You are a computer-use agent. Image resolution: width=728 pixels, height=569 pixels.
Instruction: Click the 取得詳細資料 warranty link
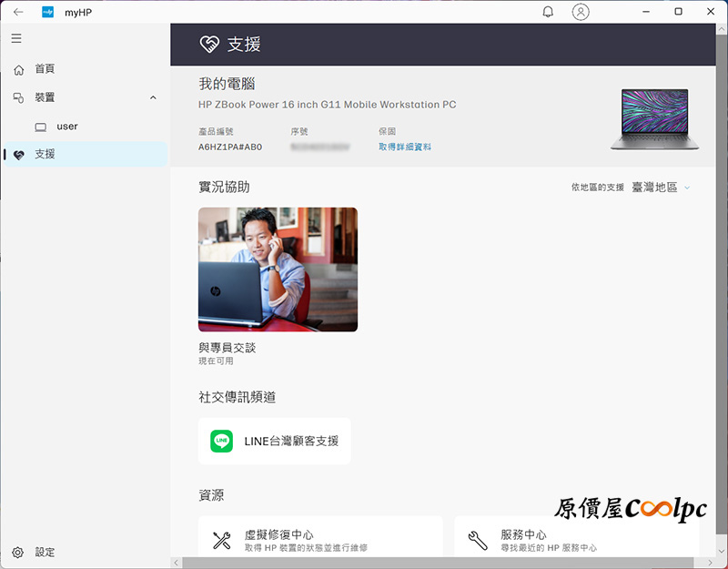pos(405,147)
